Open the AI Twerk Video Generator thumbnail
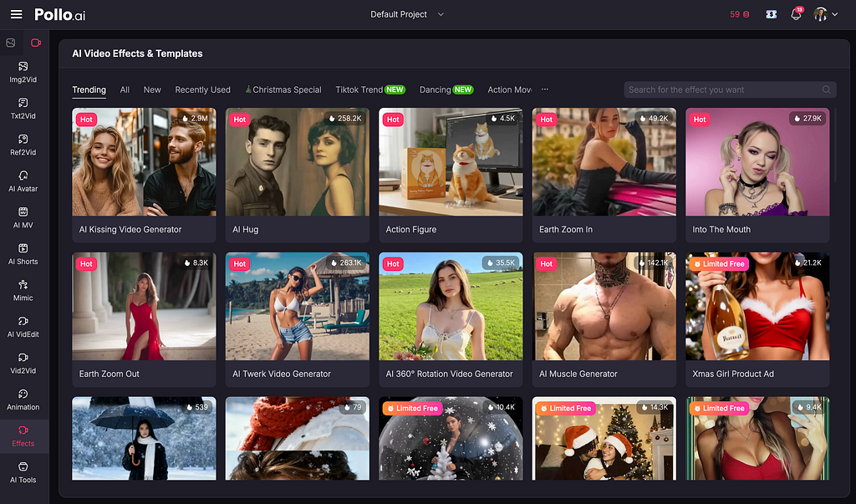 coord(298,307)
